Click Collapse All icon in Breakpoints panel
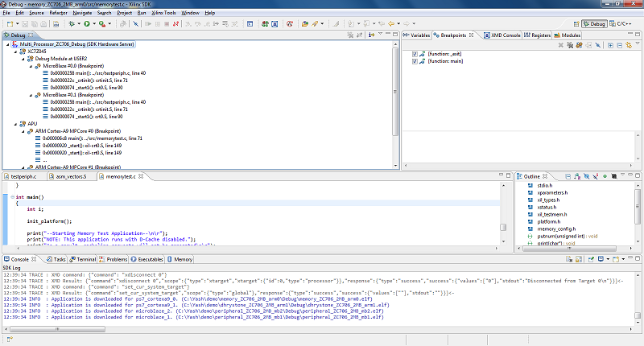 (x=620, y=45)
